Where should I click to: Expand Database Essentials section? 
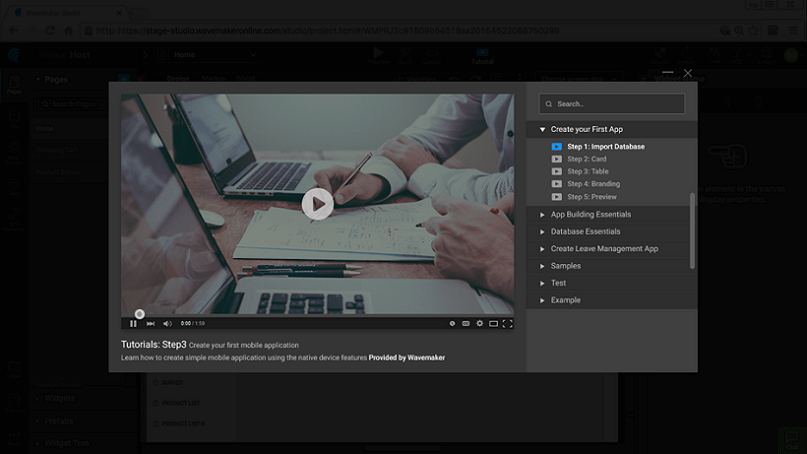click(x=585, y=231)
